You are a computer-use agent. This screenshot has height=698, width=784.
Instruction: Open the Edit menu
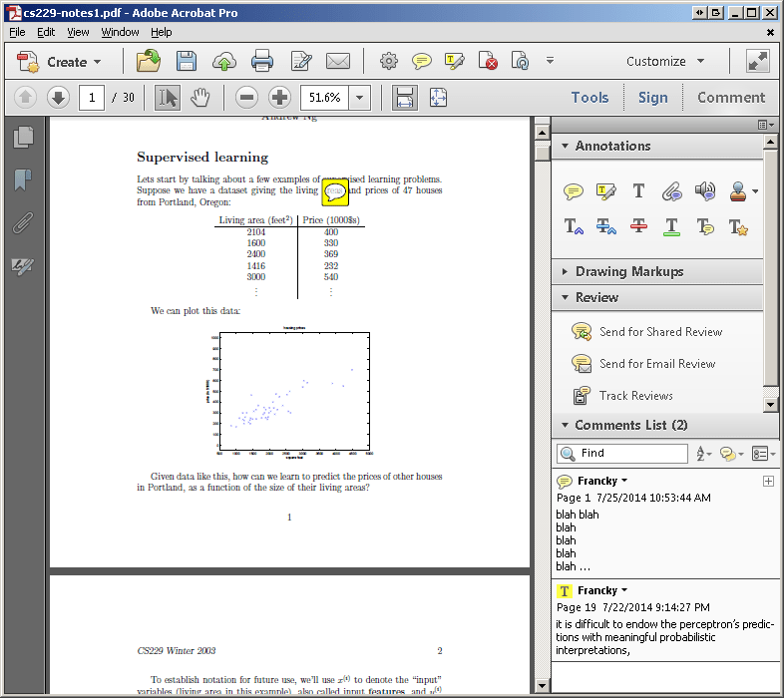tap(46, 32)
